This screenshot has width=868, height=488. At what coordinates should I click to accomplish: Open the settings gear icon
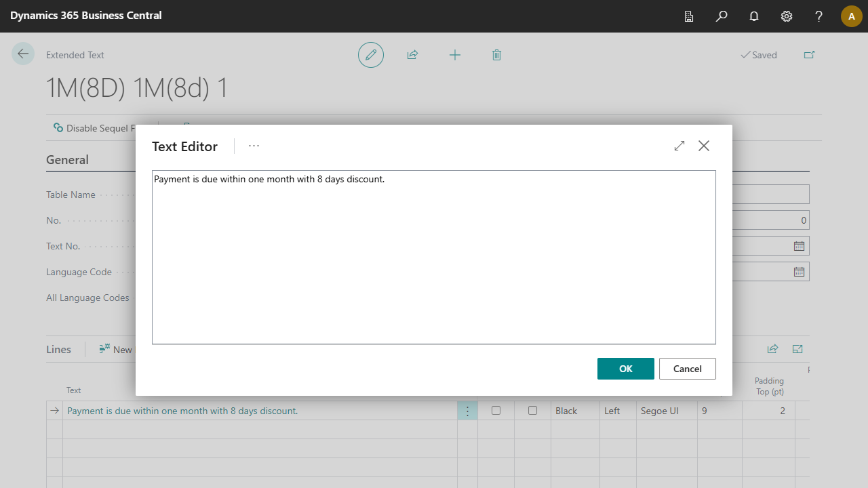tap(787, 16)
